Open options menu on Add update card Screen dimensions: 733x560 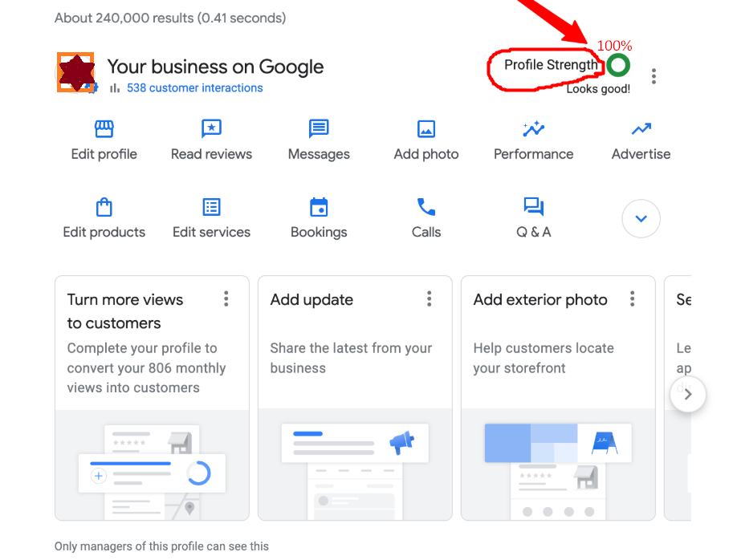click(430, 299)
